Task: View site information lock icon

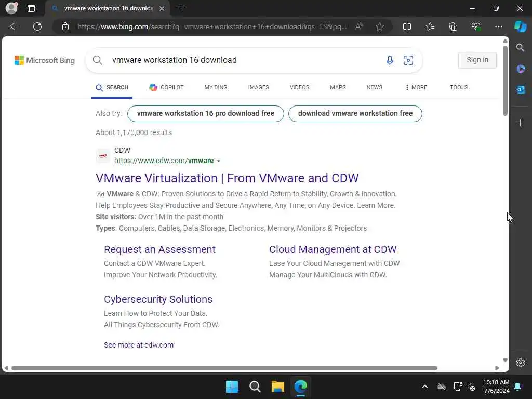Action: (x=65, y=26)
